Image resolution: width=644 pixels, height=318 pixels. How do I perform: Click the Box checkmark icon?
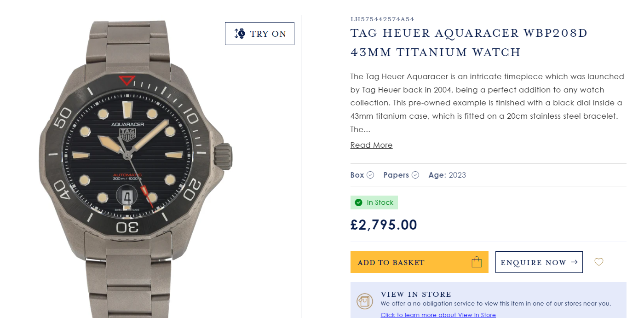[370, 175]
